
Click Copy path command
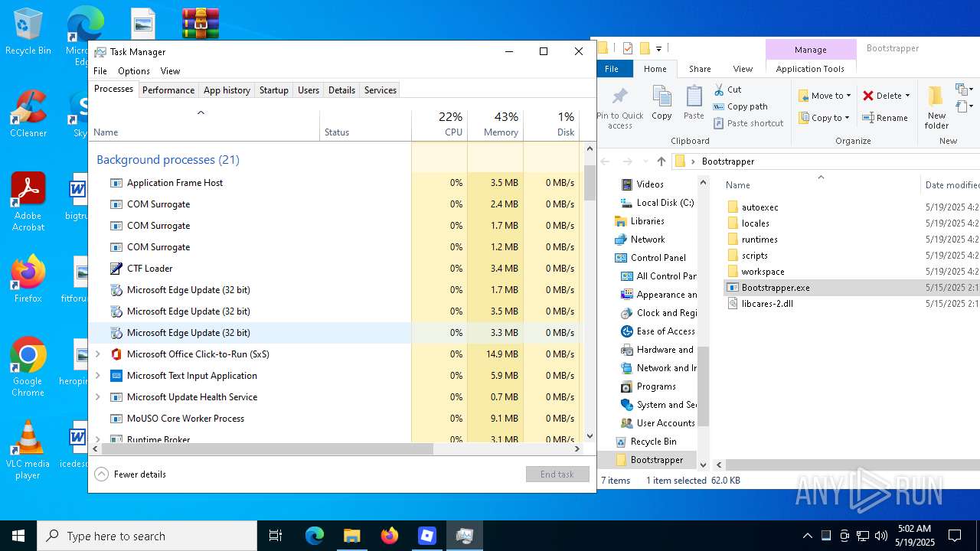(740, 106)
